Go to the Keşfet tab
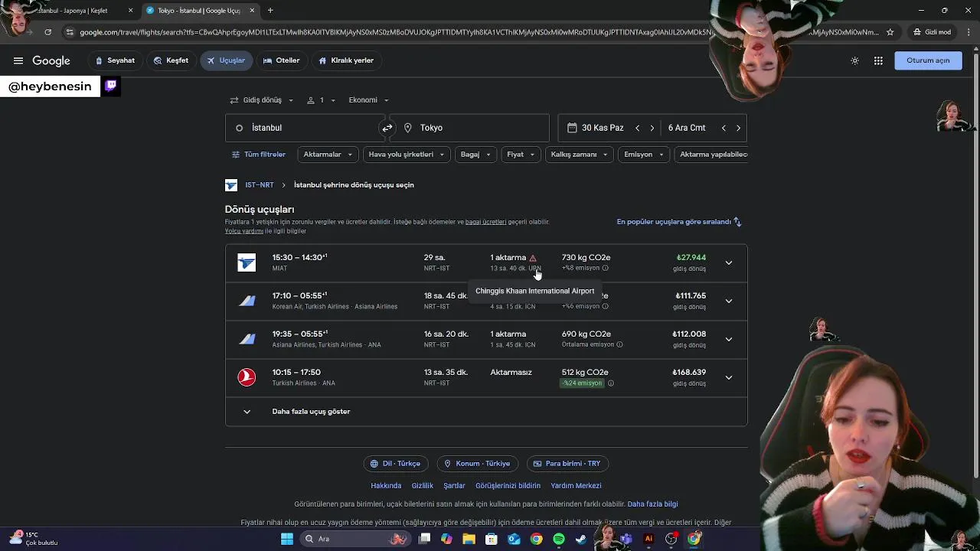 pyautogui.click(x=171, y=60)
